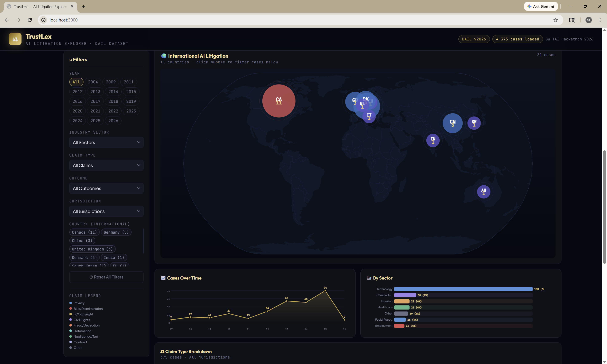This screenshot has width=607, height=364.
Task: Toggle the All year filter chip
Action: tap(76, 82)
